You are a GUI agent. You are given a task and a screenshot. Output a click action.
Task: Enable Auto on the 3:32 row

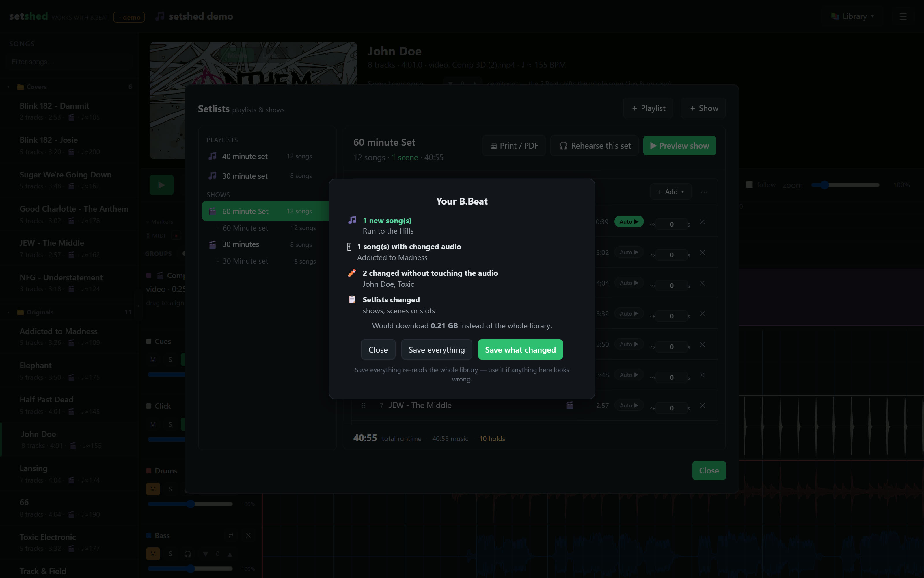coord(629,314)
